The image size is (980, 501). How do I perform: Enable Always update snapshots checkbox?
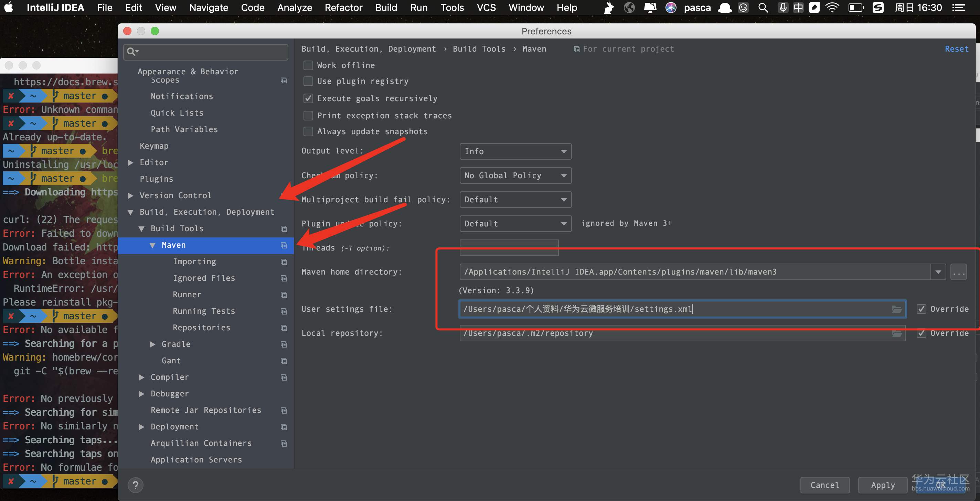(308, 132)
